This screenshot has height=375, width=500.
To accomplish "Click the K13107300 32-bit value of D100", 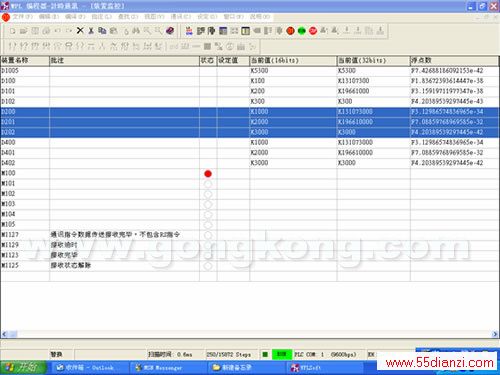I will click(x=353, y=81).
